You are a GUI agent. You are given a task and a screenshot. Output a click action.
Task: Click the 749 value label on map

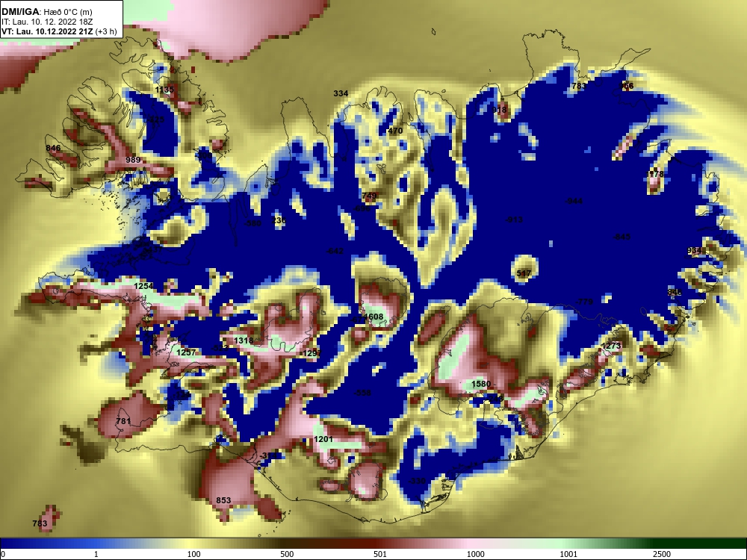(369, 196)
